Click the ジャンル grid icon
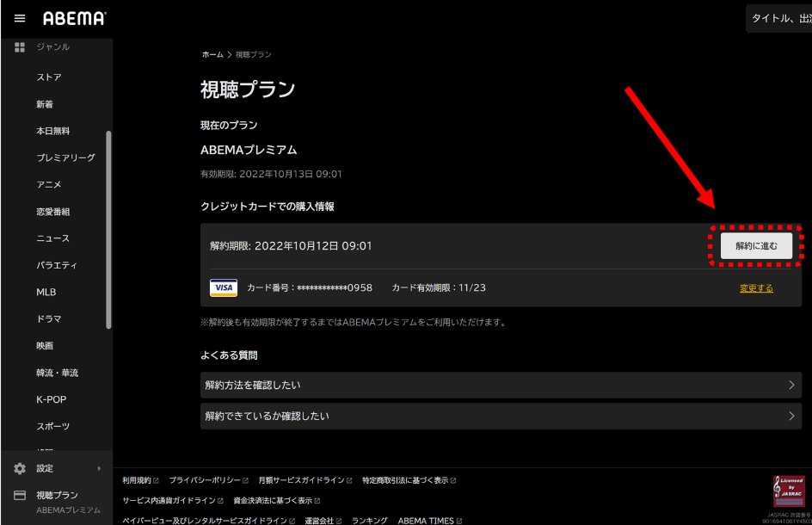The height and width of the screenshot is (525, 812). [x=20, y=46]
